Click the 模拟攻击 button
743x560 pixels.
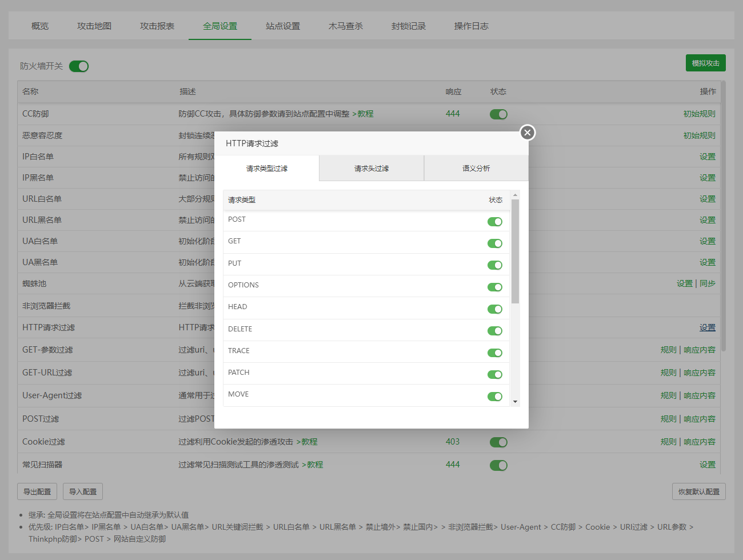coord(705,63)
